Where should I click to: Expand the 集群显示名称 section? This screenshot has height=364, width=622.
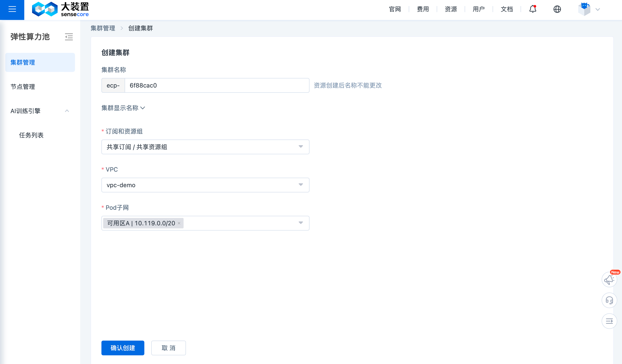(123, 108)
